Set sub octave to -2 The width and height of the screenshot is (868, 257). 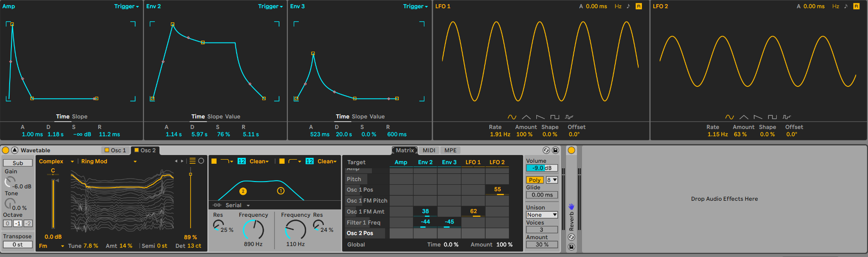(x=28, y=223)
